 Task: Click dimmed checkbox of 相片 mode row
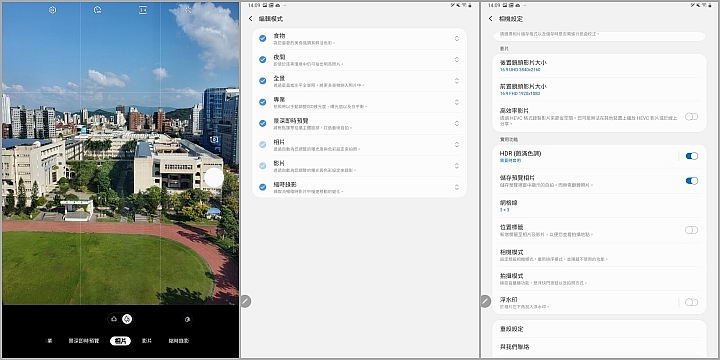(x=263, y=144)
